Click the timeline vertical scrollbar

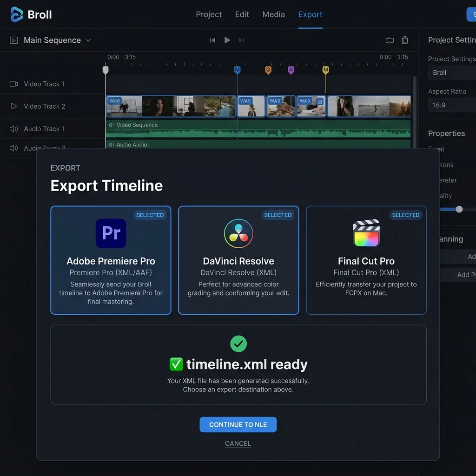tap(414, 112)
